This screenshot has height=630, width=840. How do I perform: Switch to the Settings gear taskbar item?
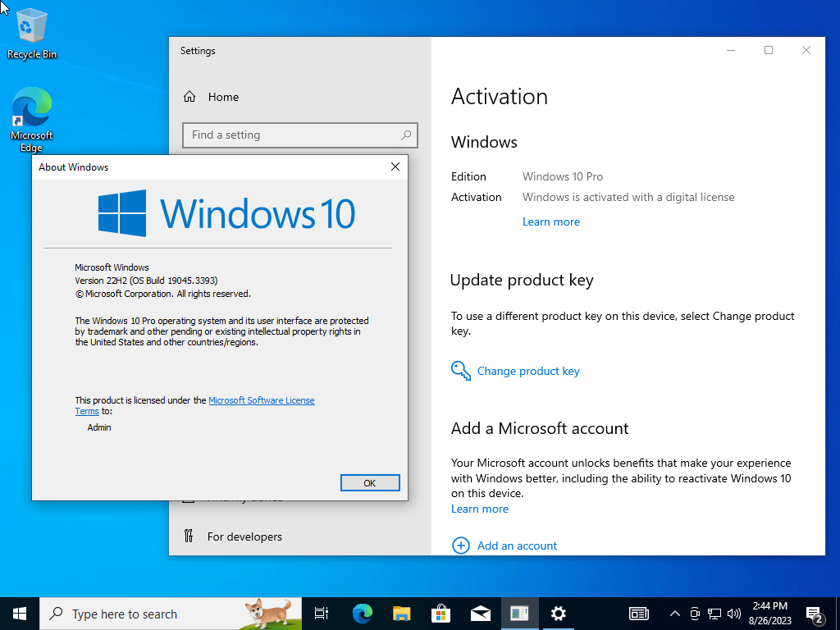click(x=558, y=614)
